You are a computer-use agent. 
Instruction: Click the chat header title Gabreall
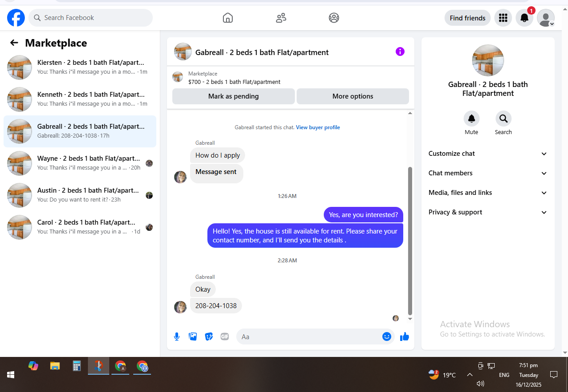[x=262, y=52]
